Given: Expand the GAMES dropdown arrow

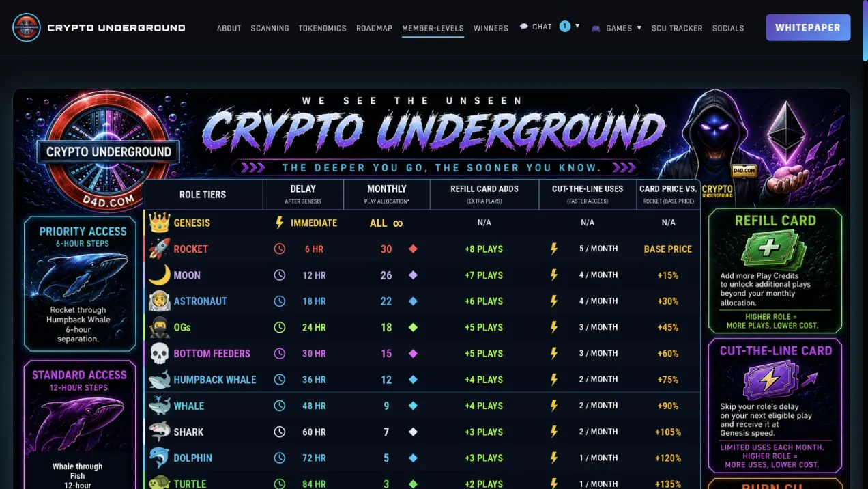Looking at the screenshot, I should (x=639, y=28).
